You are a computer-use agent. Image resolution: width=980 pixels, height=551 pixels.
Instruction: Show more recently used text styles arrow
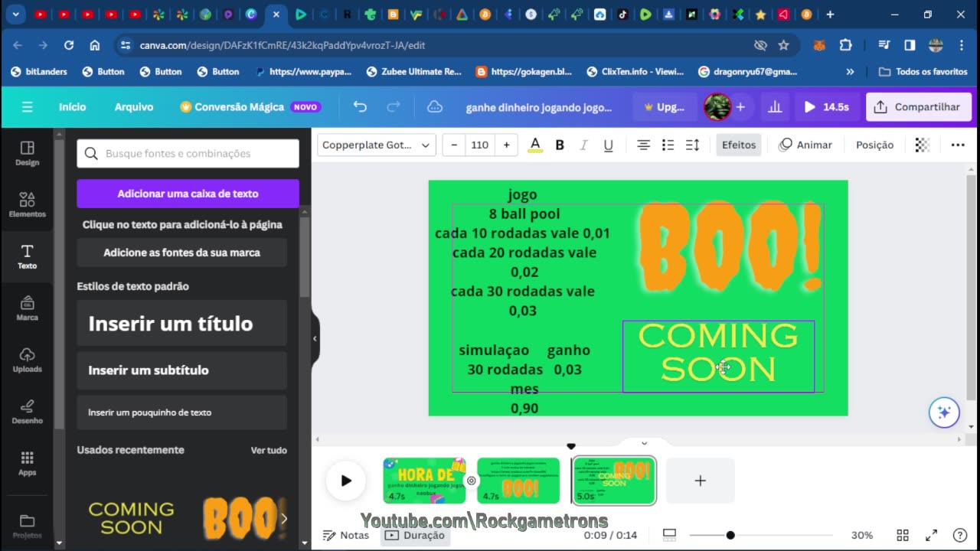(284, 519)
